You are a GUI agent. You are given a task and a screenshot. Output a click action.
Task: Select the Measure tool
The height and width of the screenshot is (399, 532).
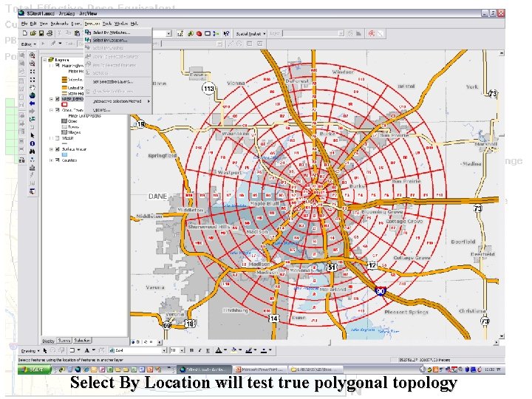[x=33, y=167]
